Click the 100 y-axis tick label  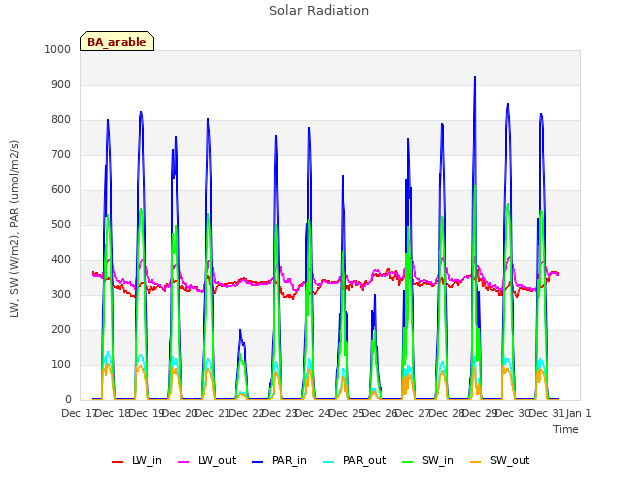coord(61,364)
